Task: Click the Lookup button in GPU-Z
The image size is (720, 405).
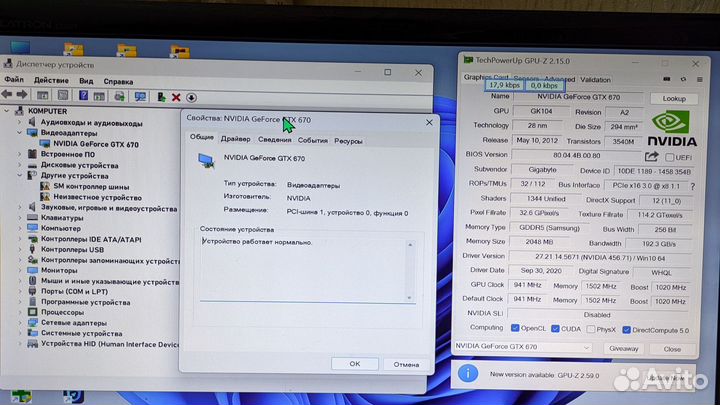Action: [674, 99]
